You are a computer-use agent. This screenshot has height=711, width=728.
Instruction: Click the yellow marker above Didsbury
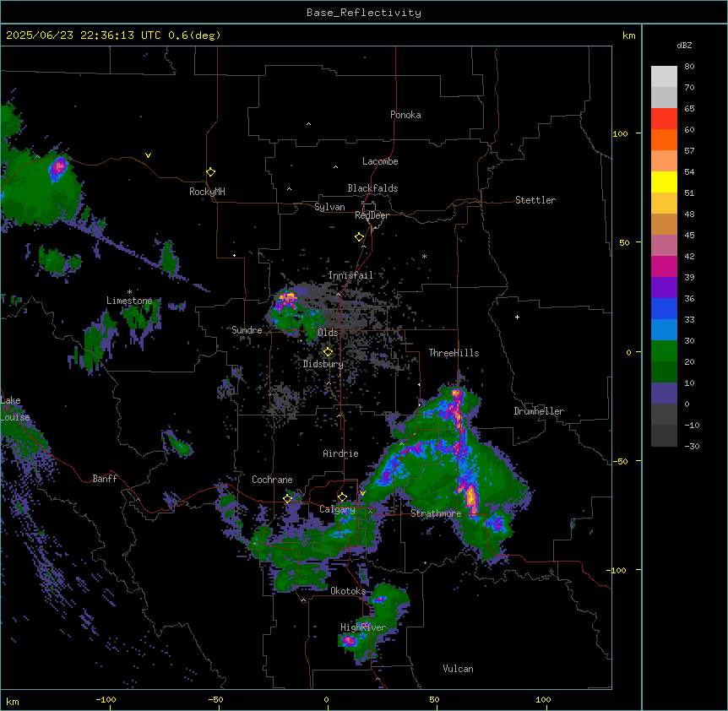click(328, 352)
